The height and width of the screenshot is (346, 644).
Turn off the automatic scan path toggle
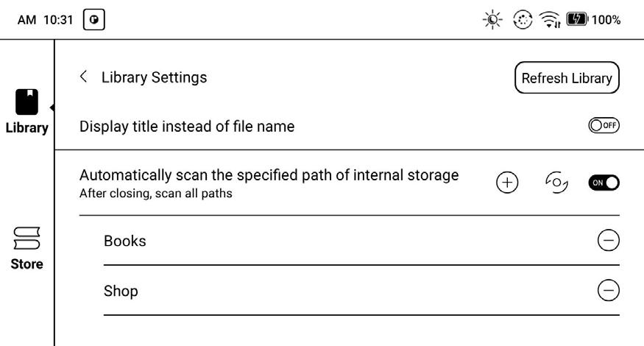tap(604, 183)
